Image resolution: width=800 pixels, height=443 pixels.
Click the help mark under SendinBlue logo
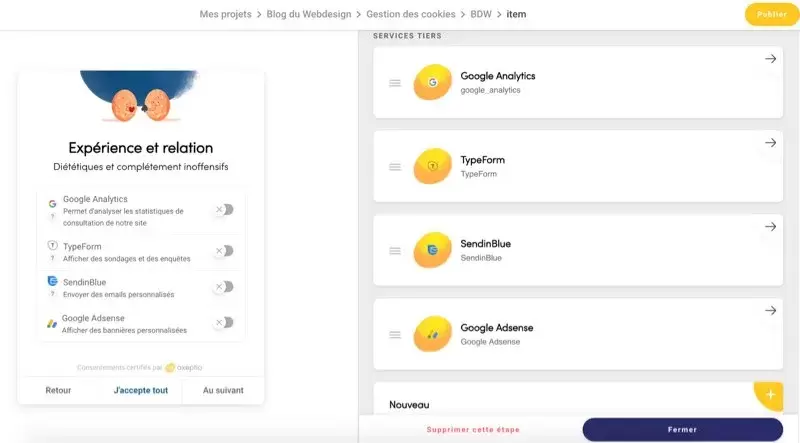click(x=52, y=294)
